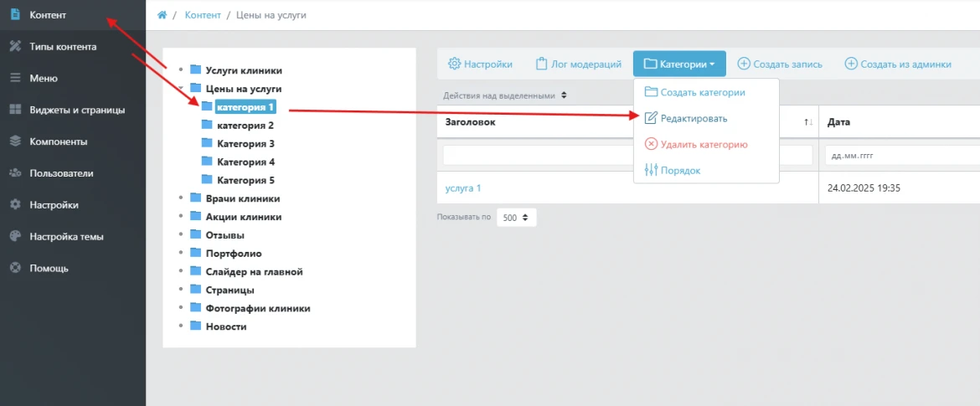The height and width of the screenshot is (406, 980).
Task: Open Лог модераций
Action: 579,64
